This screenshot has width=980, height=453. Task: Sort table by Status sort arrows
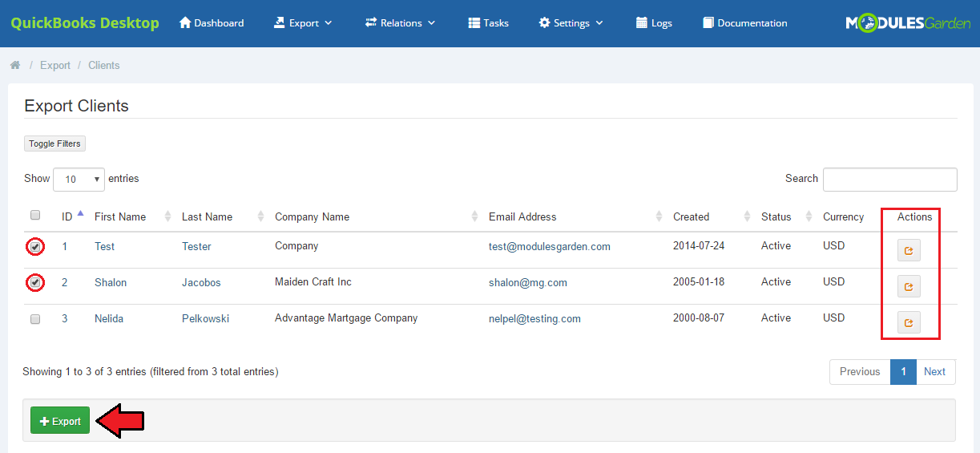(809, 216)
